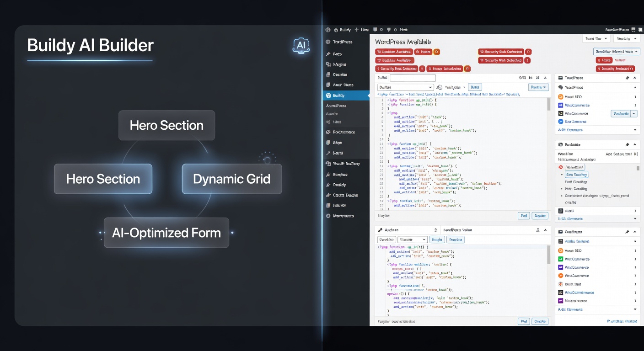The image size is (644, 351).
Task: Open the second dropdown in the lower editor toolbar
Action: [x=413, y=239]
